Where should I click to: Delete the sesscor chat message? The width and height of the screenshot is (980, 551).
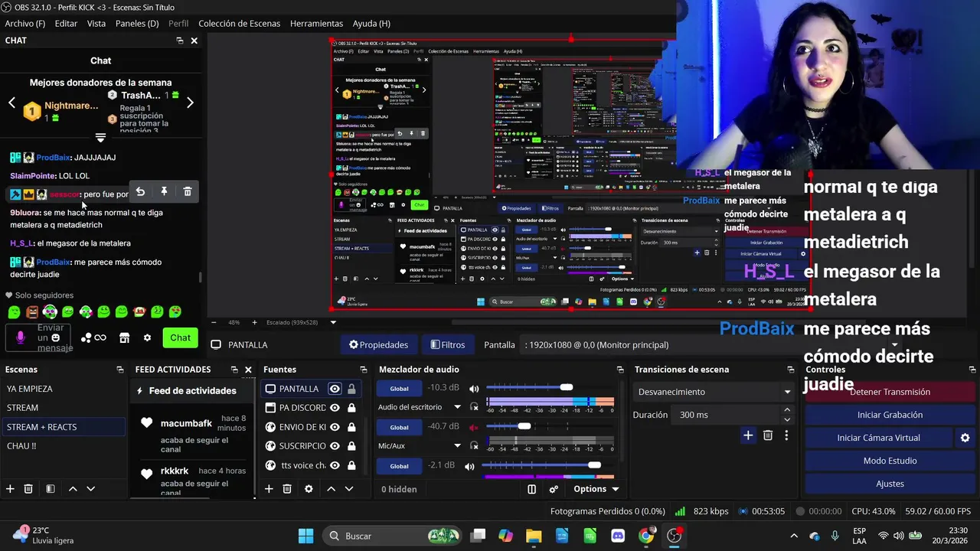coord(188,191)
